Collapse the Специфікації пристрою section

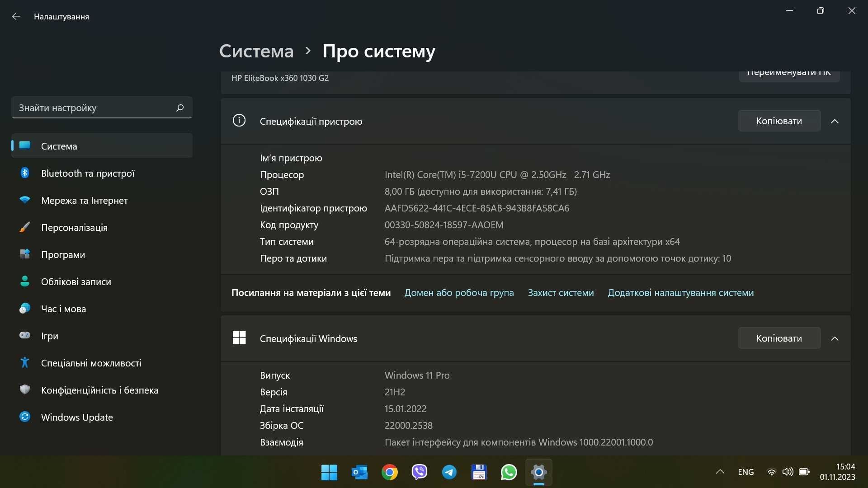pos(835,121)
